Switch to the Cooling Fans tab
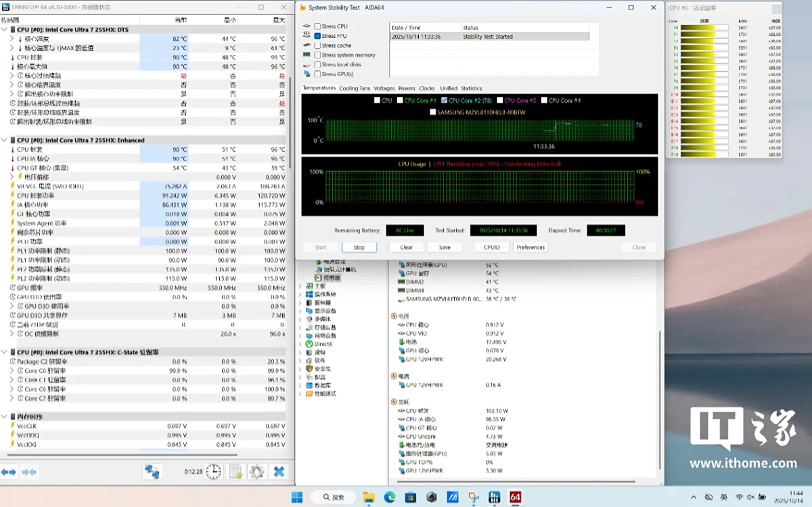This screenshot has height=507, width=812. tap(355, 89)
